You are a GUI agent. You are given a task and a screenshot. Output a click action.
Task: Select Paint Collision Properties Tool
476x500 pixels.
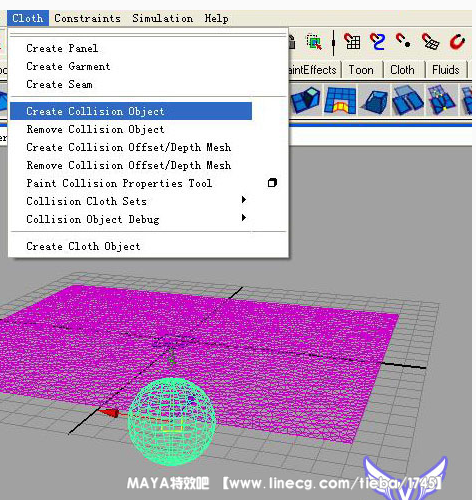(x=119, y=183)
